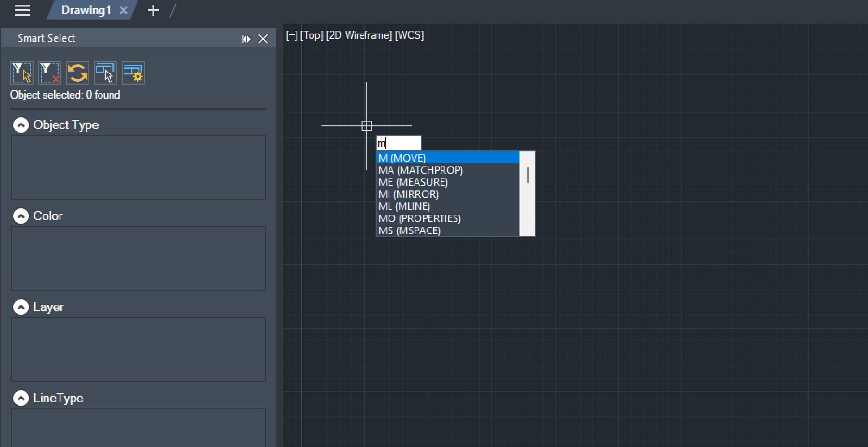Click the Smart Select panel title
Viewport: 868px width, 447px height.
(46, 38)
